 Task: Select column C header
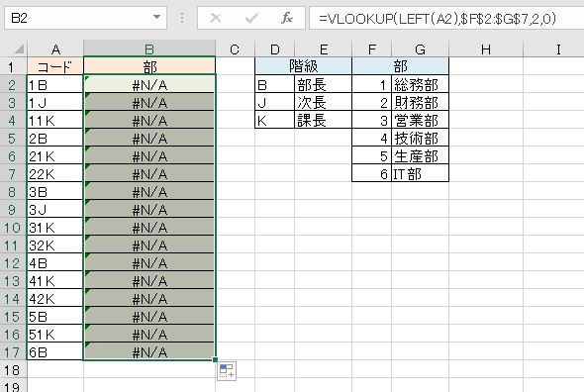(235, 49)
